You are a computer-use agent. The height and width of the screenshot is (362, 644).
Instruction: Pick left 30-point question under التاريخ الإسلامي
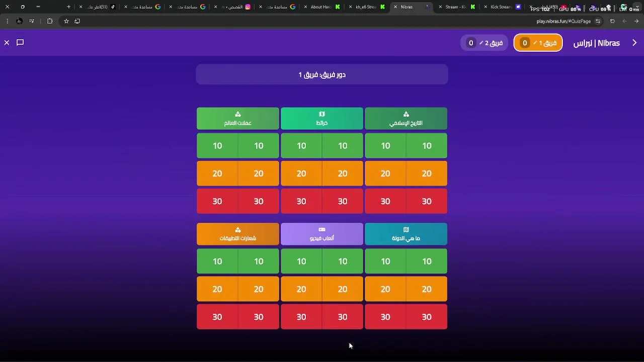tap(385, 201)
